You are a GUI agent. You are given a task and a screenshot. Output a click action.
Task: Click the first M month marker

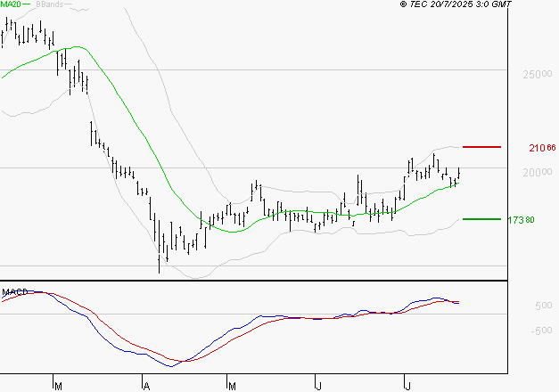pos(58,386)
